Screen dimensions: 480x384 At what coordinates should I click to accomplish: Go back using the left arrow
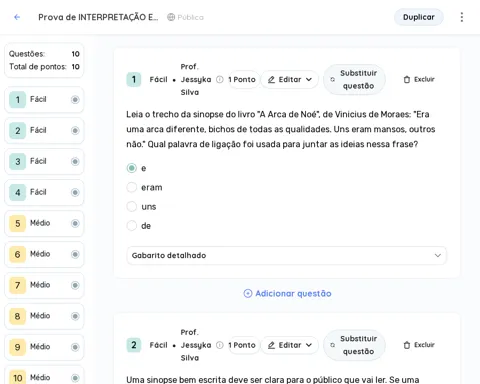[x=17, y=17]
